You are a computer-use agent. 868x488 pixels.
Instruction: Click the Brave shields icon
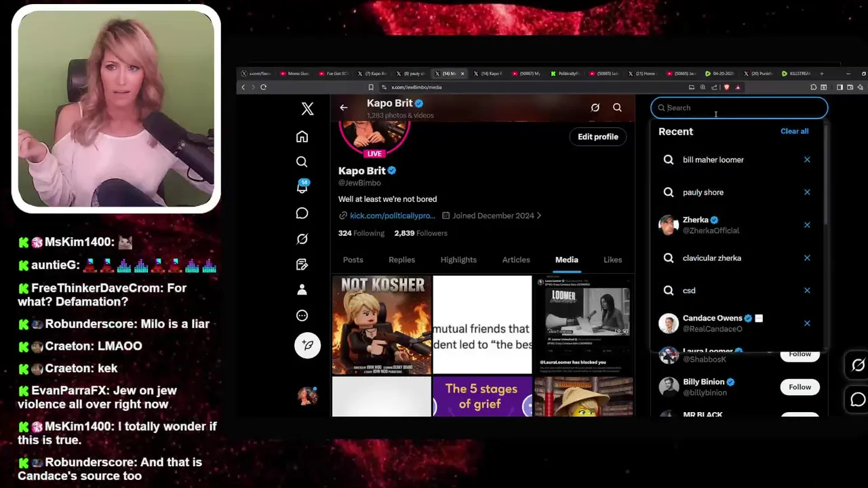click(x=726, y=87)
